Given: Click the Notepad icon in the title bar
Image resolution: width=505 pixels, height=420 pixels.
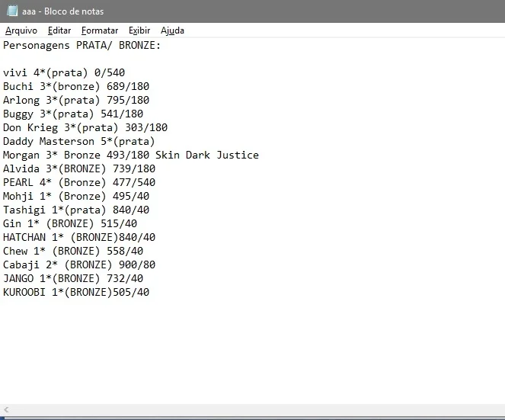Looking at the screenshot, I should coord(12,11).
